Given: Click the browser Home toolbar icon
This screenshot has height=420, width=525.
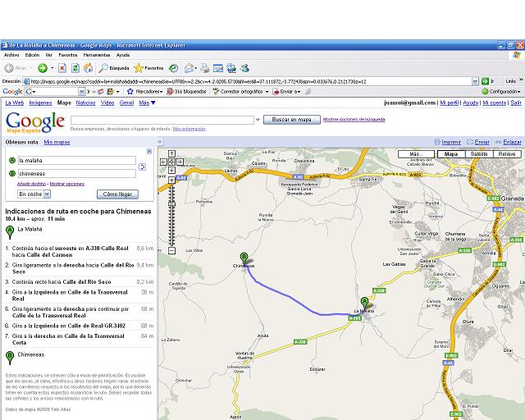Looking at the screenshot, I should click(89, 68).
